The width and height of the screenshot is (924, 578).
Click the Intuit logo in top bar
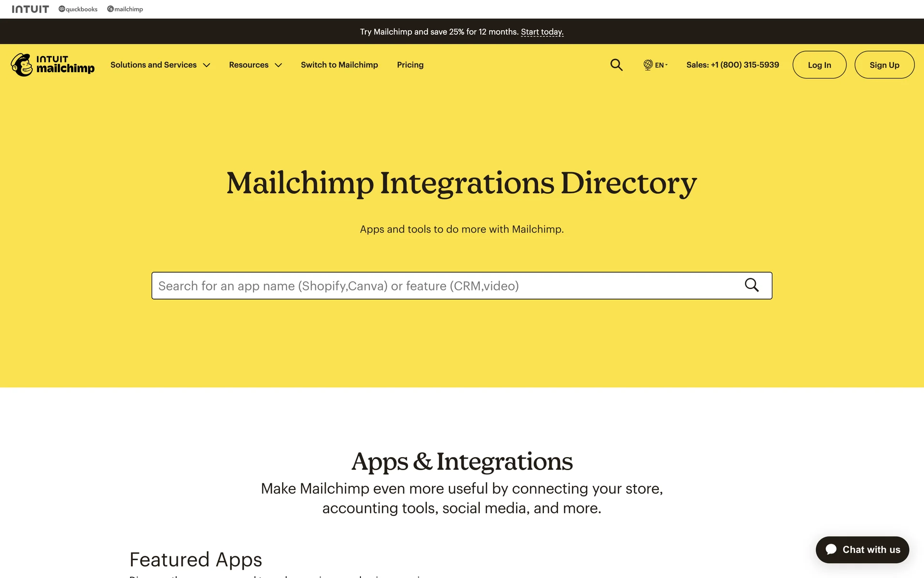point(30,9)
